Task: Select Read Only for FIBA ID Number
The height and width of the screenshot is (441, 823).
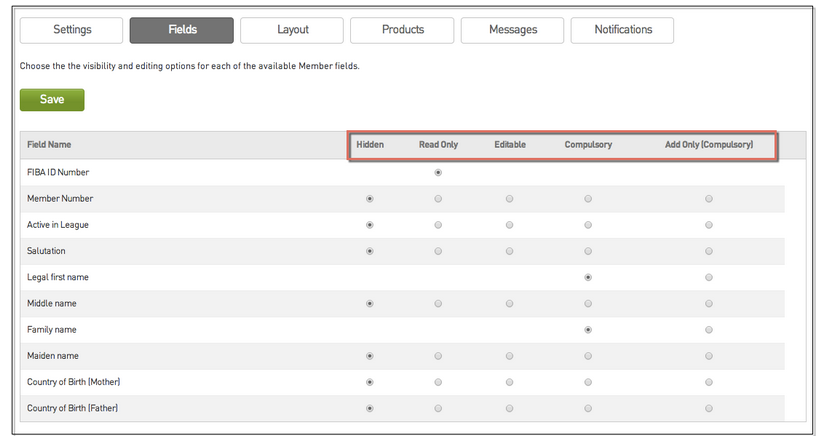Action: 438,173
